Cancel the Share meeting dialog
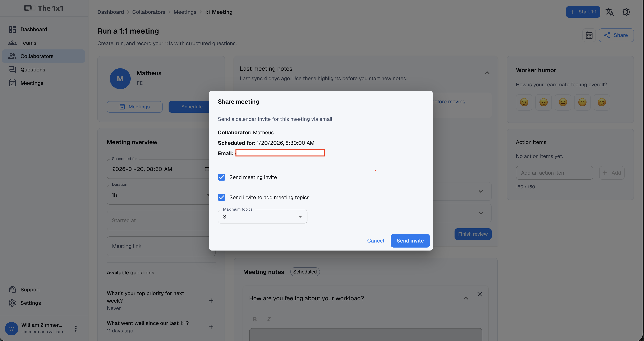 point(376,241)
